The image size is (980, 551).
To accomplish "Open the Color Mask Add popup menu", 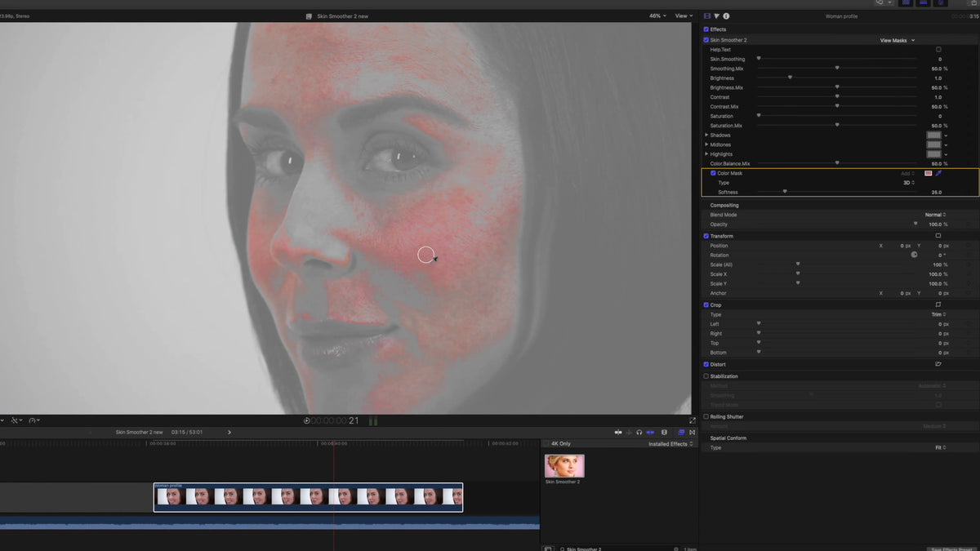I will [908, 173].
